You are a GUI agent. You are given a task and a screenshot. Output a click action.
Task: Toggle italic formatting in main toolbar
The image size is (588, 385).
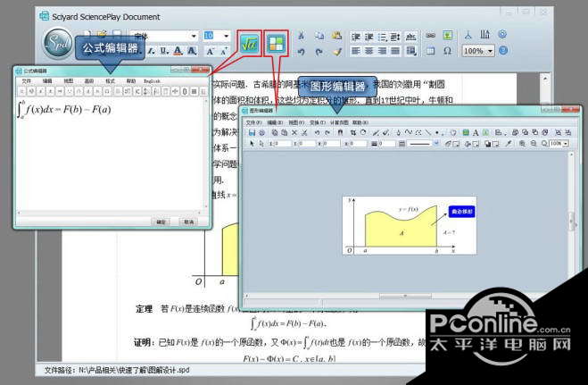(152, 51)
